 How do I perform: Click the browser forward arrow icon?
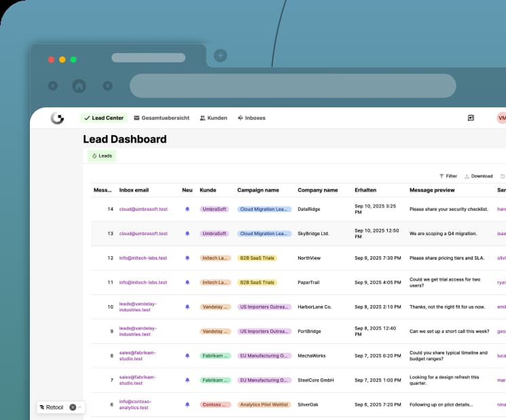point(107,86)
